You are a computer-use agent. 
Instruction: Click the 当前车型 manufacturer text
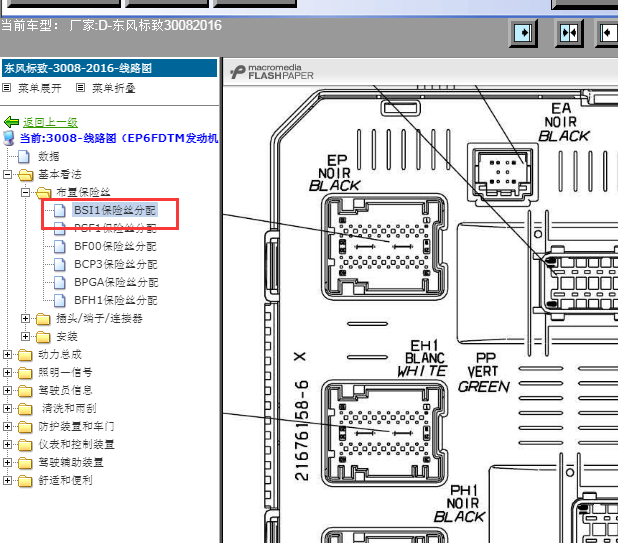point(111,26)
